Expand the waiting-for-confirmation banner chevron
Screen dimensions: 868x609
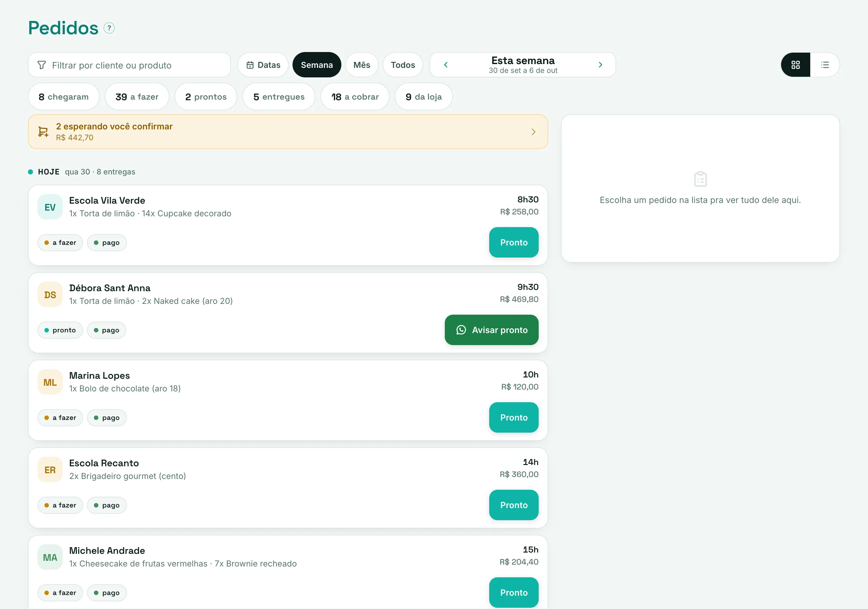533,132
